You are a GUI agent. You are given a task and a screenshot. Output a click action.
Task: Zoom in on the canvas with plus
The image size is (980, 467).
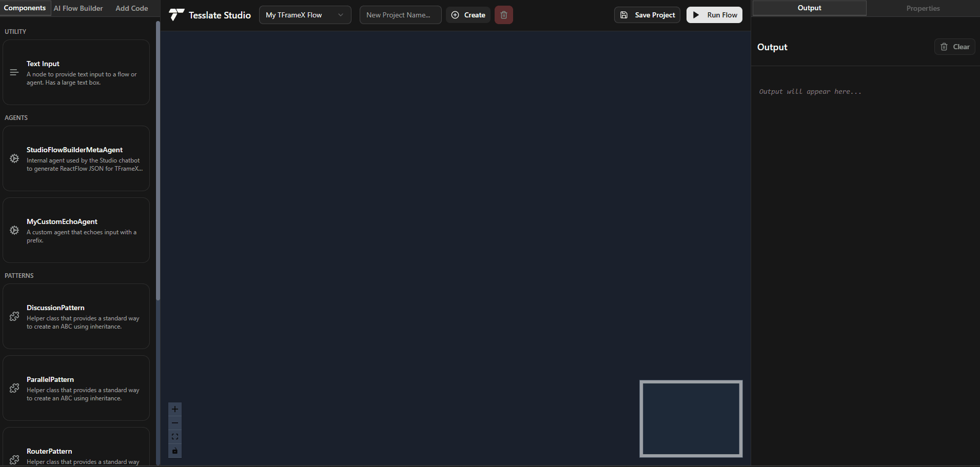(x=175, y=409)
